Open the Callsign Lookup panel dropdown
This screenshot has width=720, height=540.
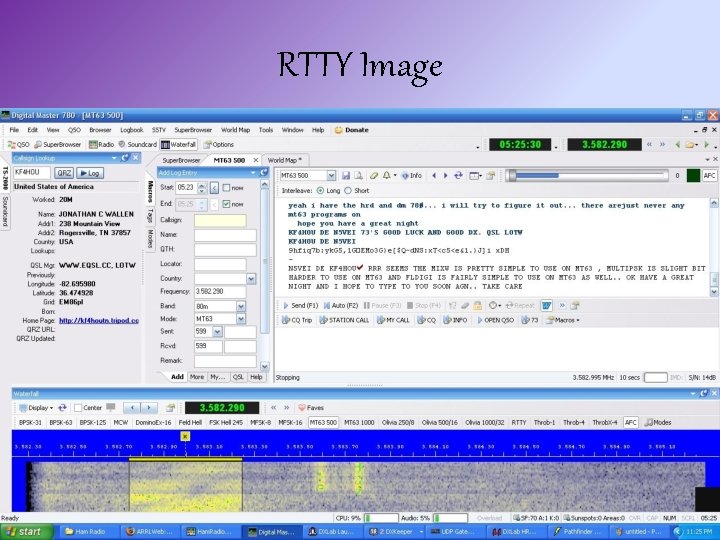(x=114, y=158)
